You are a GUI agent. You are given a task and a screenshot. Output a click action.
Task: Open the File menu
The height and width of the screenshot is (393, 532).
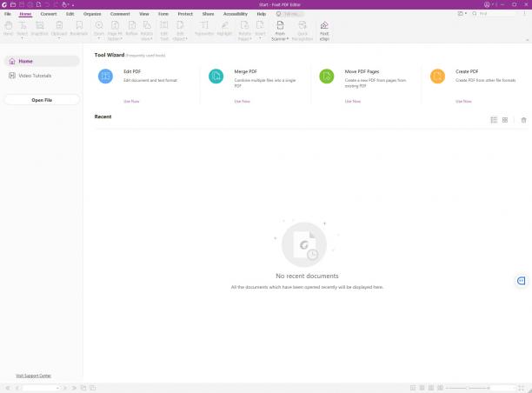point(8,14)
